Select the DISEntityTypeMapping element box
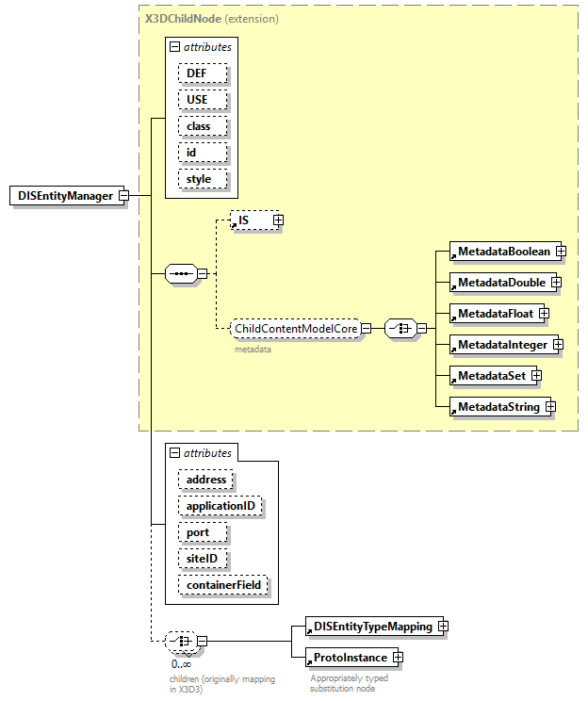The width and height of the screenshot is (588, 701). 374,627
